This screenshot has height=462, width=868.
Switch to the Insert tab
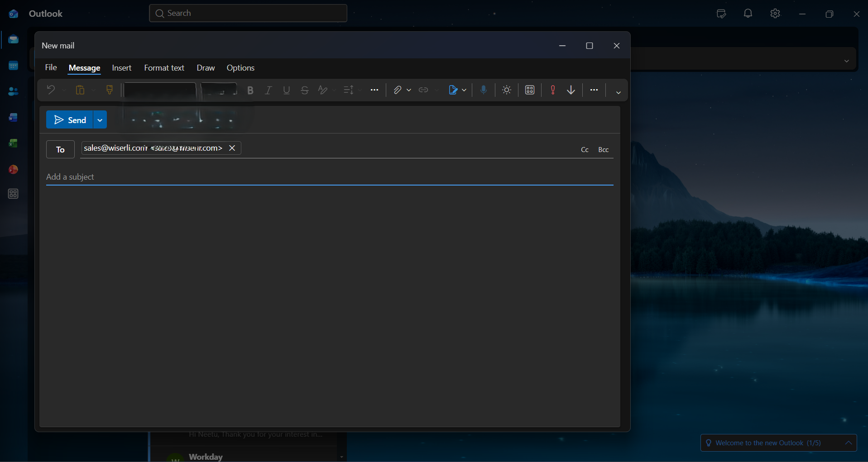(122, 68)
